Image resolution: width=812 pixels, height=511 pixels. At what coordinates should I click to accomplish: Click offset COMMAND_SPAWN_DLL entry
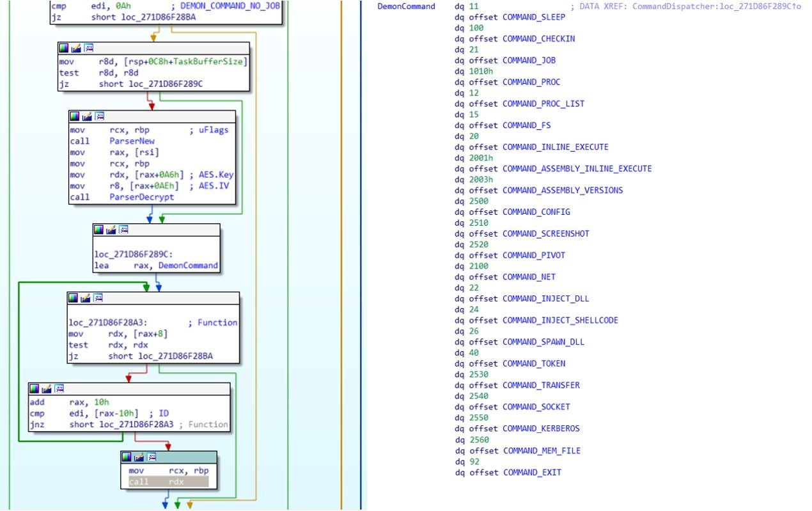[519, 342]
